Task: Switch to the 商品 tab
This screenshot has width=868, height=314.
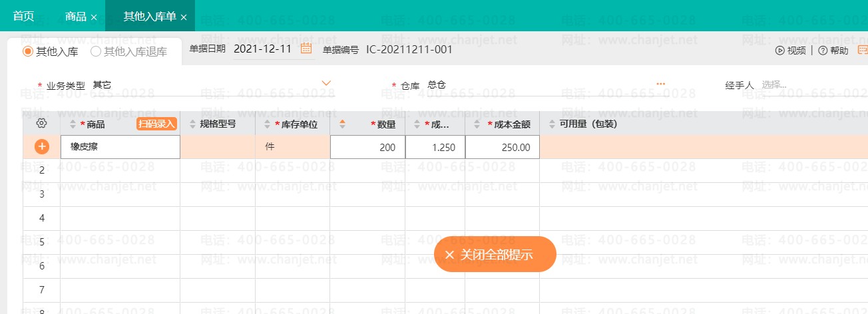Action: coord(76,16)
